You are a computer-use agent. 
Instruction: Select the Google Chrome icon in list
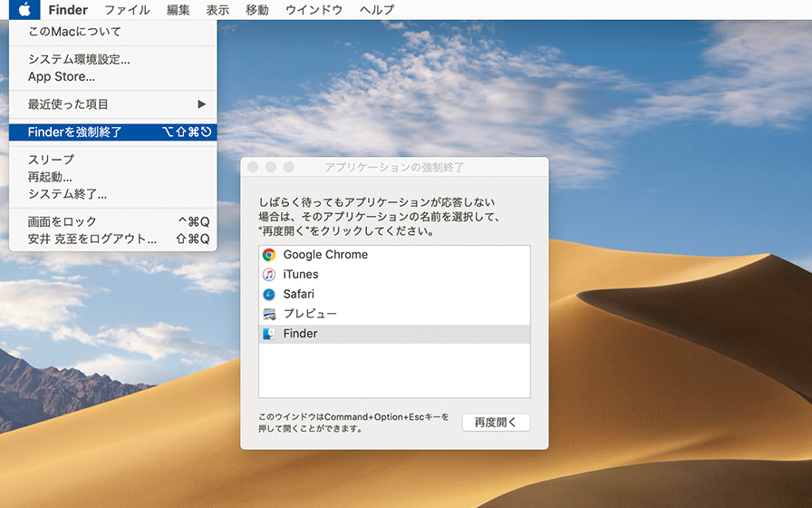pos(269,255)
